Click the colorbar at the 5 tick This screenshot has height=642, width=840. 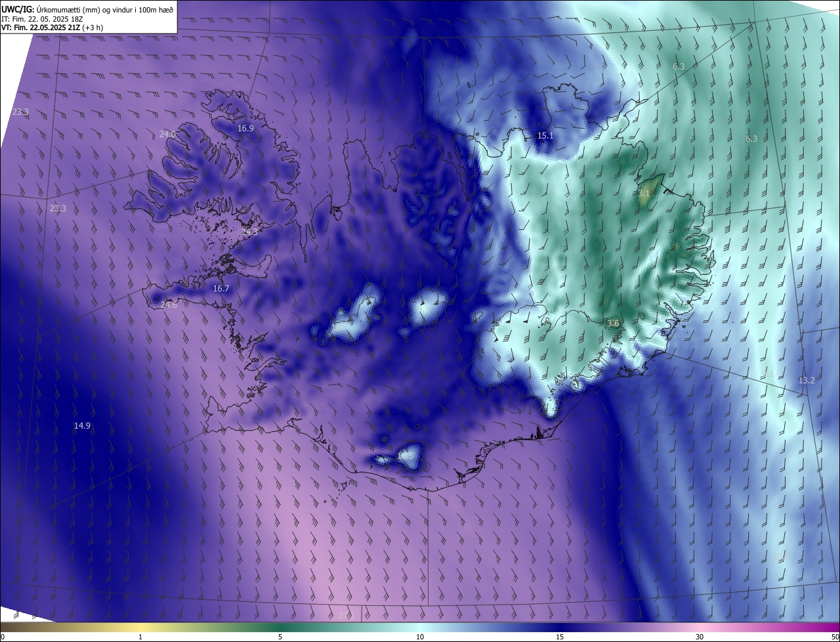click(280, 637)
